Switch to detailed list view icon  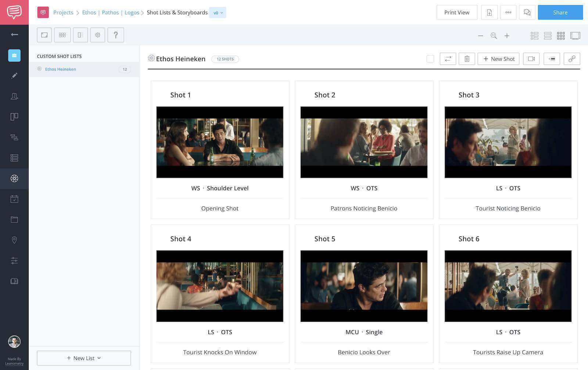pos(534,36)
